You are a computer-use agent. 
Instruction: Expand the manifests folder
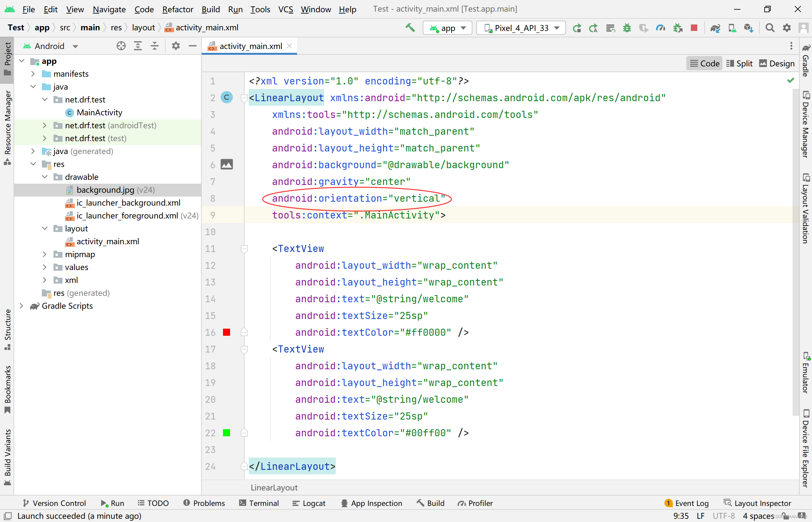[x=33, y=74]
